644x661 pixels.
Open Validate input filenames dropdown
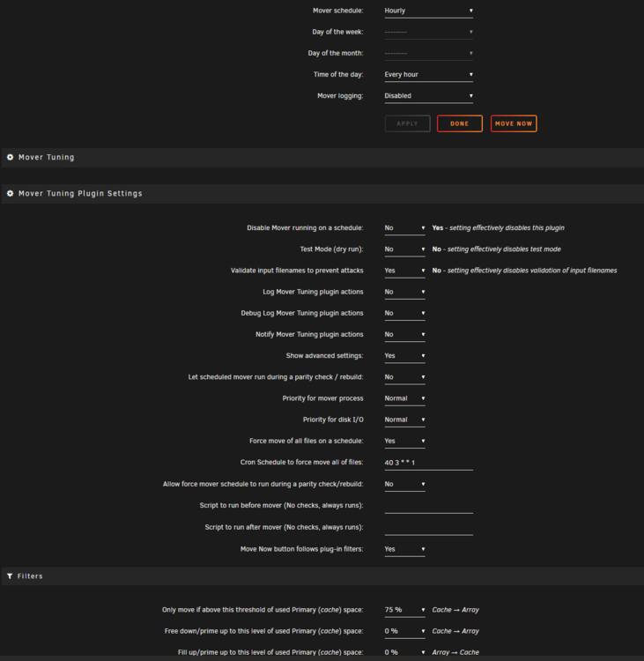click(x=404, y=271)
